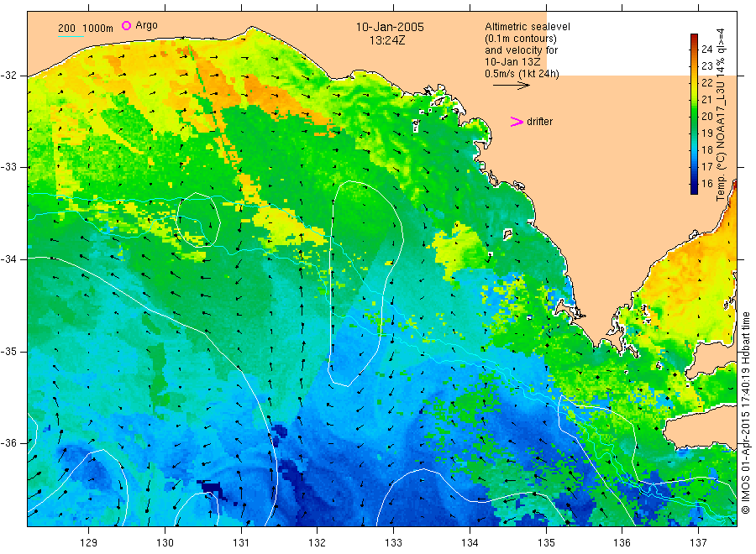The image size is (756, 554).
Task: Click colorbar tick label 20
Action: click(x=706, y=116)
